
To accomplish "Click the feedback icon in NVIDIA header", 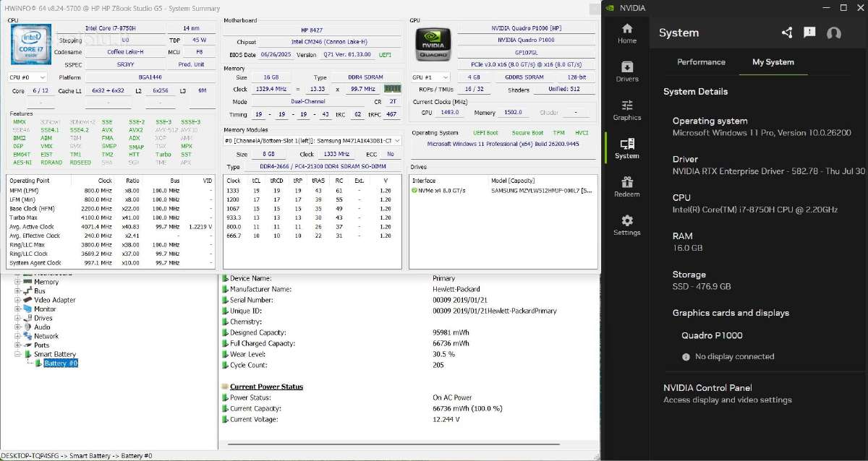I will (x=809, y=33).
